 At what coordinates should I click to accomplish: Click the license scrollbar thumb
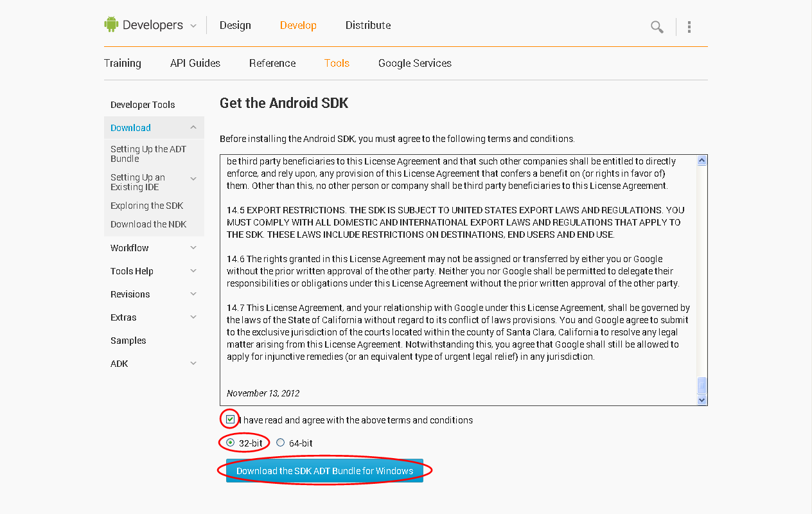pyautogui.click(x=702, y=385)
